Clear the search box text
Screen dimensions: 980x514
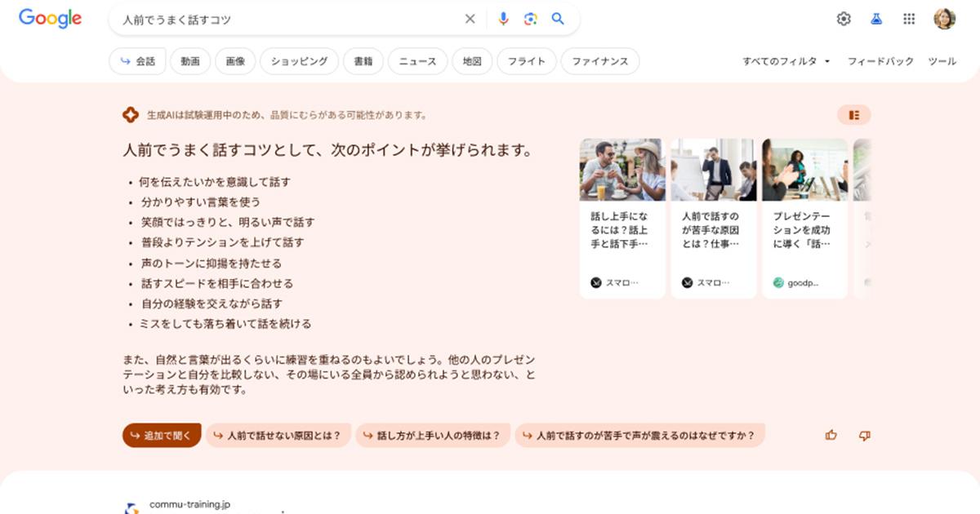pyautogui.click(x=470, y=19)
